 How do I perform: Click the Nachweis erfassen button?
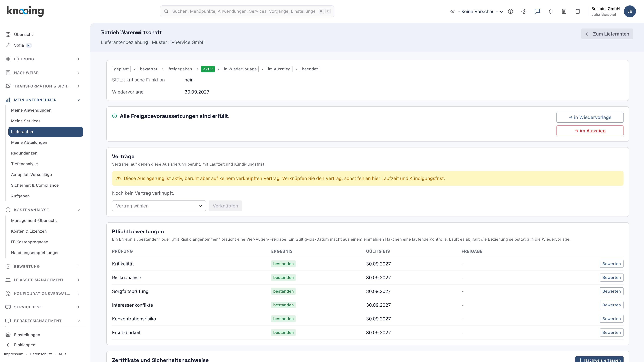coord(599,359)
